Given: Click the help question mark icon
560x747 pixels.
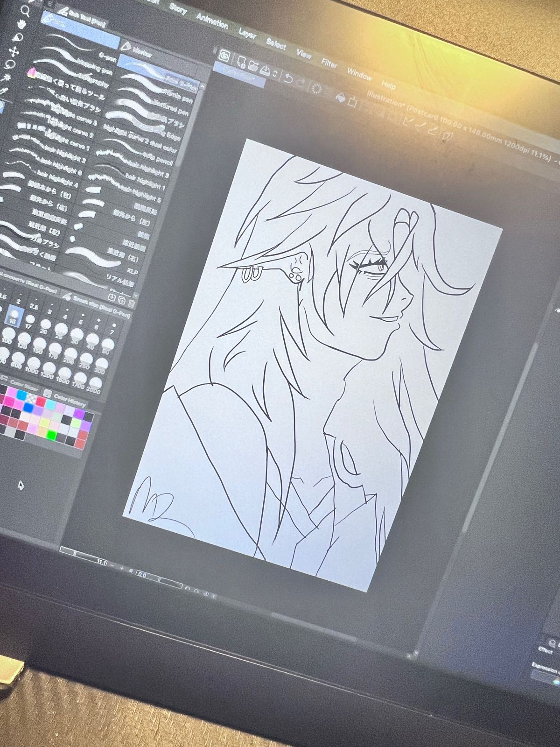Looking at the screenshot, I should click(448, 136).
